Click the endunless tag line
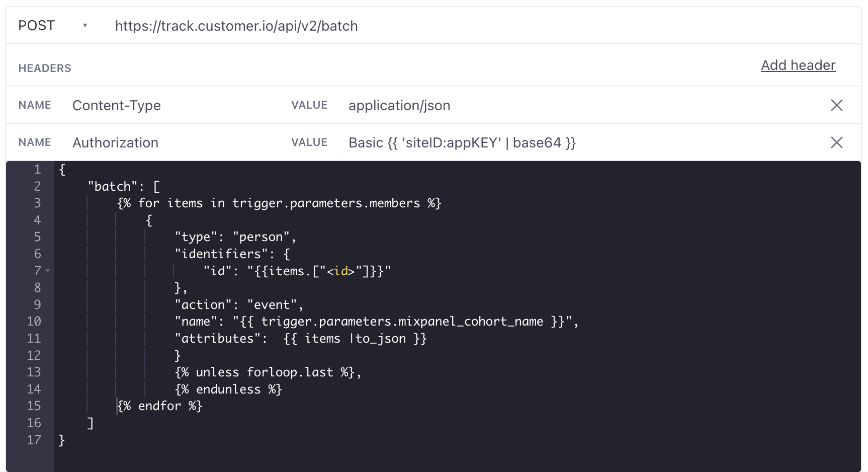 coord(228,389)
